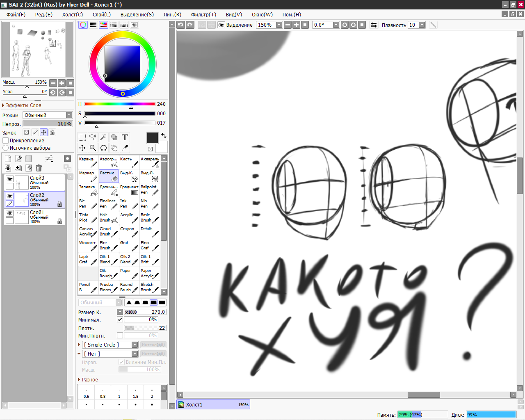Click the dark foreground color swatch
Image resolution: width=525 pixels, height=420 pixels.
pyautogui.click(x=152, y=138)
